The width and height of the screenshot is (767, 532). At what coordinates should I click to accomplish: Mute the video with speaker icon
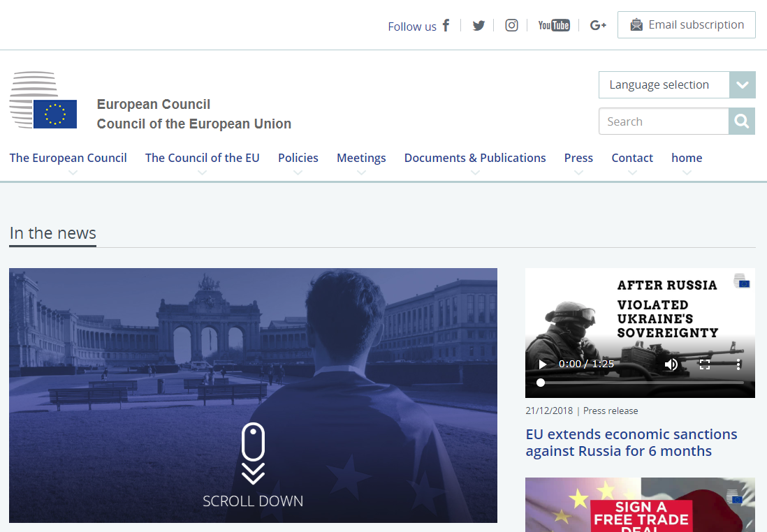pos(671,364)
